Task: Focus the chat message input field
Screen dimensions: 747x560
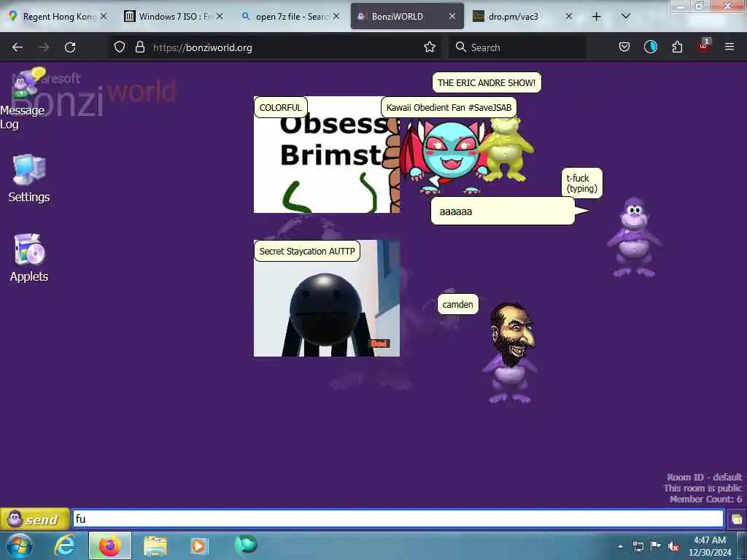Action: click(x=398, y=518)
